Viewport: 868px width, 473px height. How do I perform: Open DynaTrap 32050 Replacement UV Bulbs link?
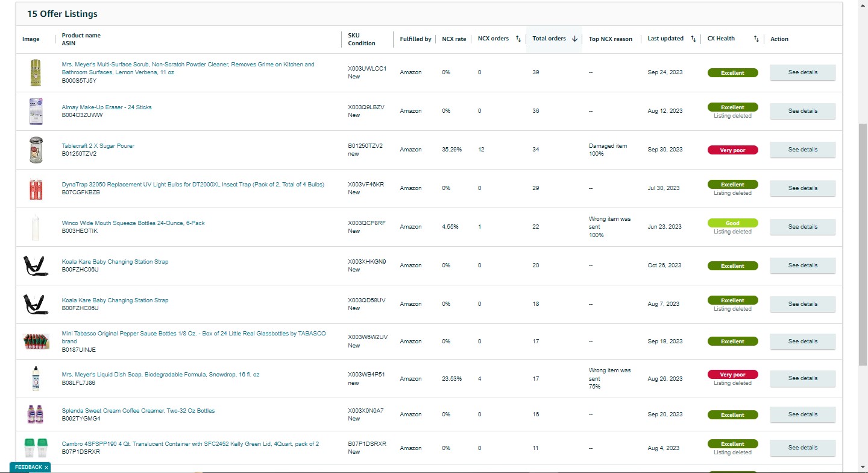[193, 185]
